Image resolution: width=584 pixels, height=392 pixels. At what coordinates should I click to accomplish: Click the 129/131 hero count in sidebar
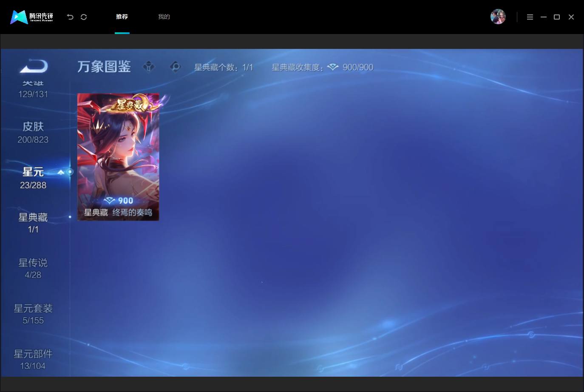pos(33,94)
